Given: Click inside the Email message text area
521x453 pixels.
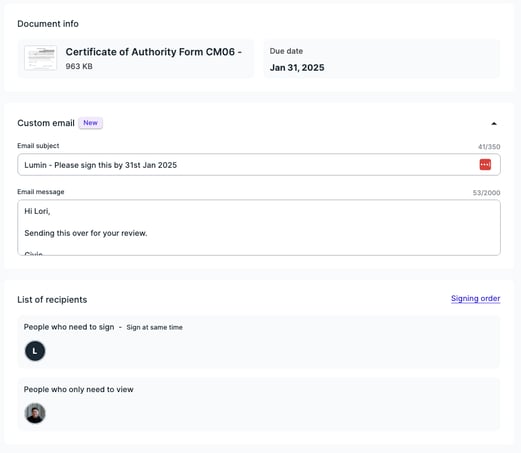Looking at the screenshot, I should tap(259, 228).
